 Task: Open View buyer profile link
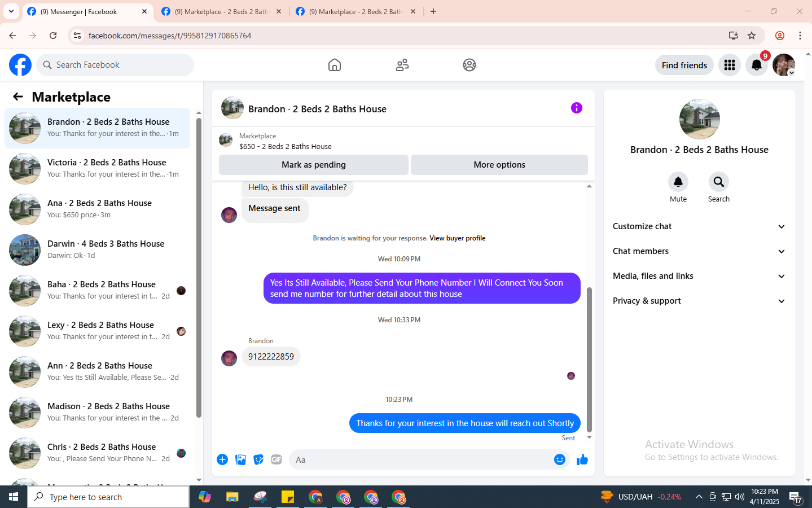click(457, 238)
